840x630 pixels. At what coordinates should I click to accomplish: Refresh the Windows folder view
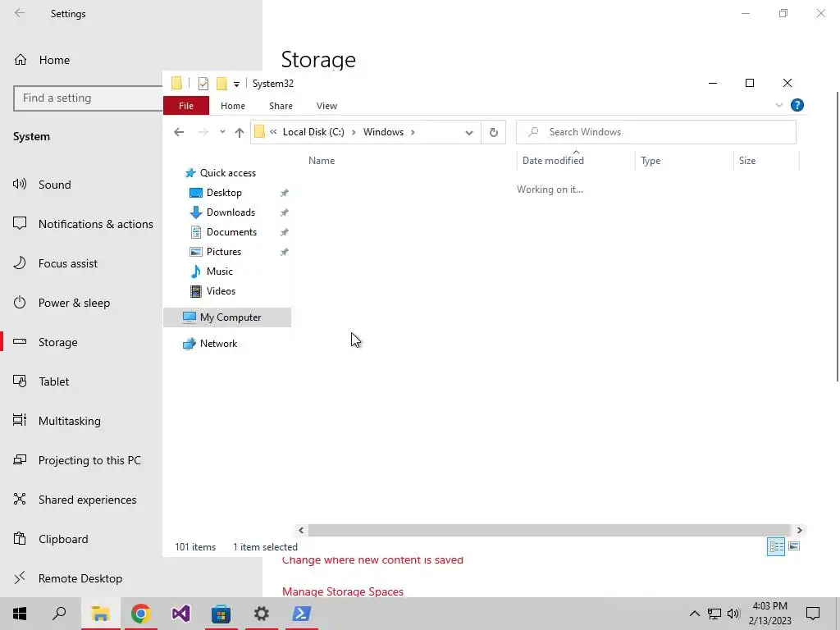493,132
